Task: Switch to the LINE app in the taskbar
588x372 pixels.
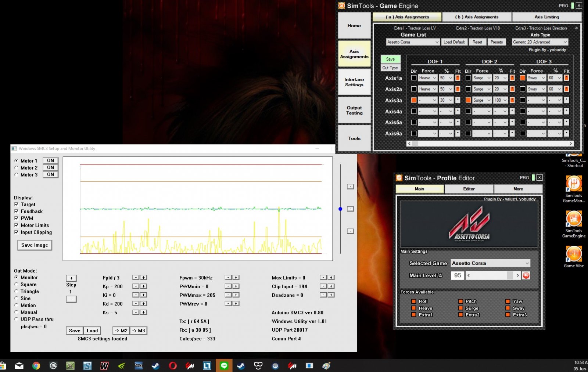Action: pyautogui.click(x=224, y=365)
